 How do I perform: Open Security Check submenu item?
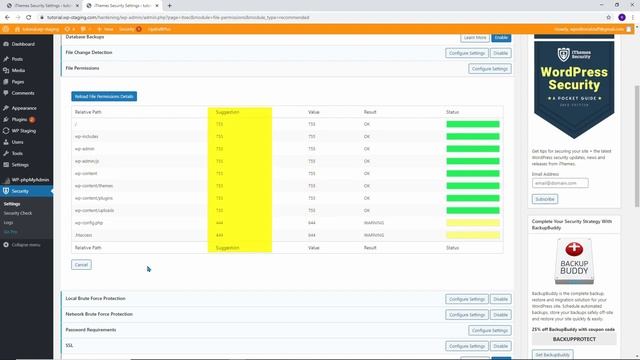(x=18, y=213)
